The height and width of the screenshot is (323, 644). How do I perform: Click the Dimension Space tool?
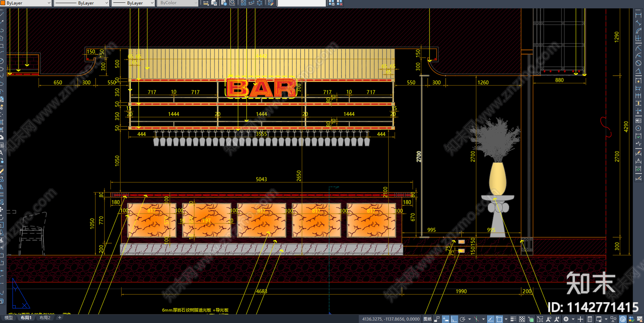[x=638, y=103]
